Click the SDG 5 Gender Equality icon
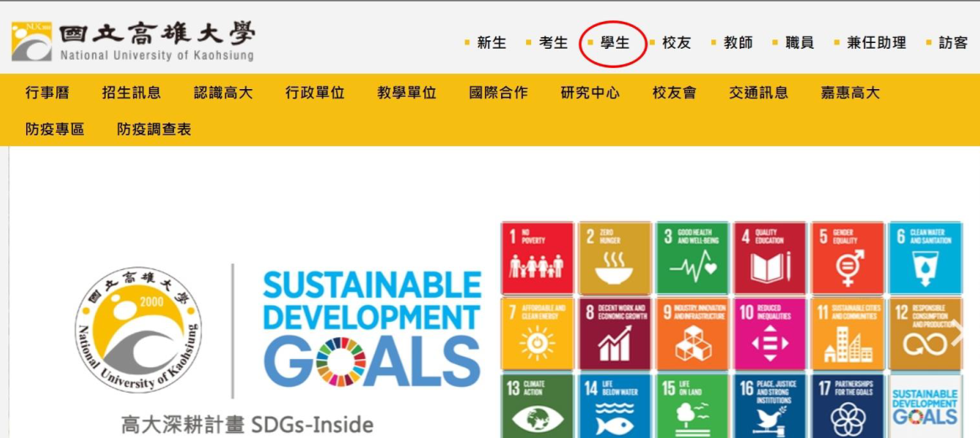The image size is (980, 438). (x=847, y=258)
